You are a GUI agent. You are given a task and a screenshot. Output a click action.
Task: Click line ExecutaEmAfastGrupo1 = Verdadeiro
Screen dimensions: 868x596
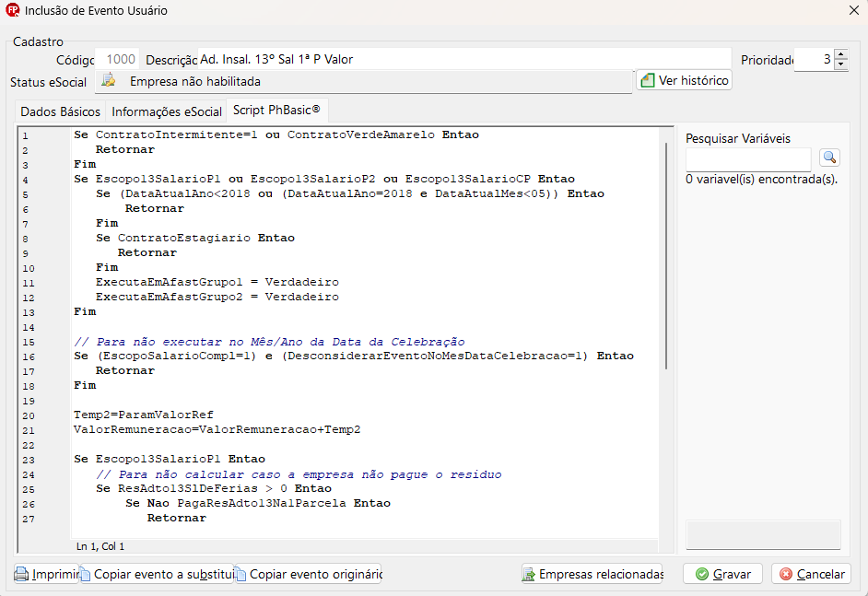pos(217,282)
